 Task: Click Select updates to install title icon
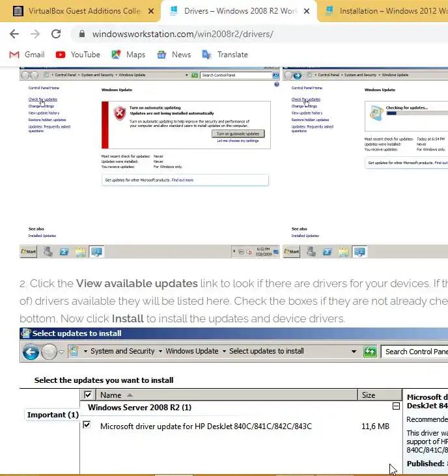25,333
